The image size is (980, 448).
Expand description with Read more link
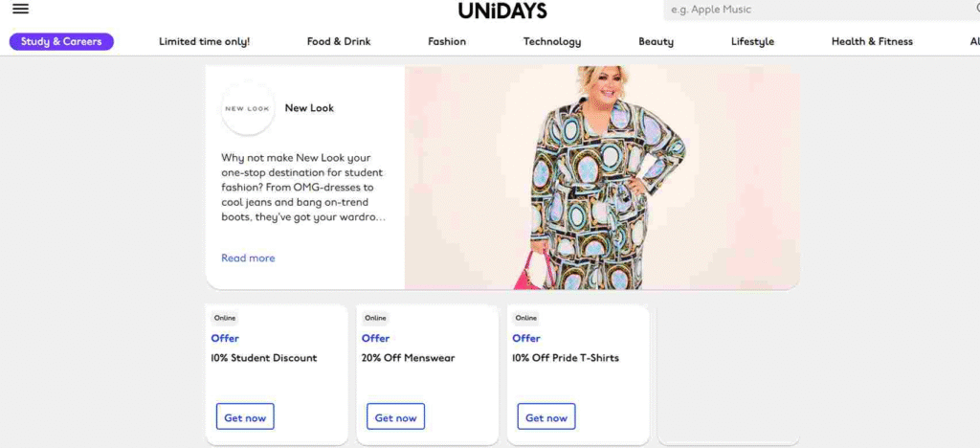click(248, 258)
